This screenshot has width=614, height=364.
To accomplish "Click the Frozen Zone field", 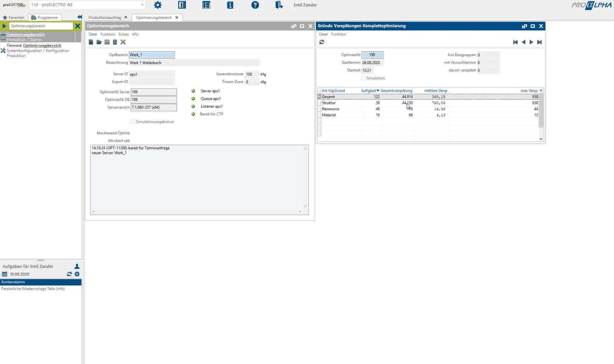I will pyautogui.click(x=252, y=82).
